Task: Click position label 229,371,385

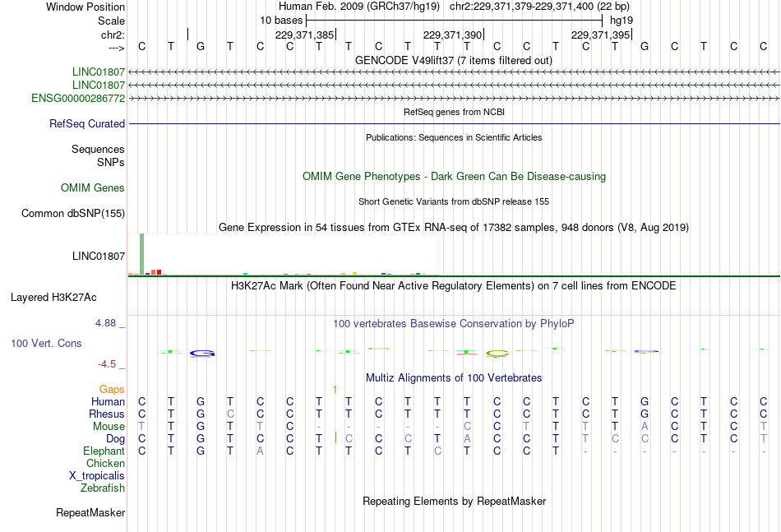Action: tap(305, 35)
